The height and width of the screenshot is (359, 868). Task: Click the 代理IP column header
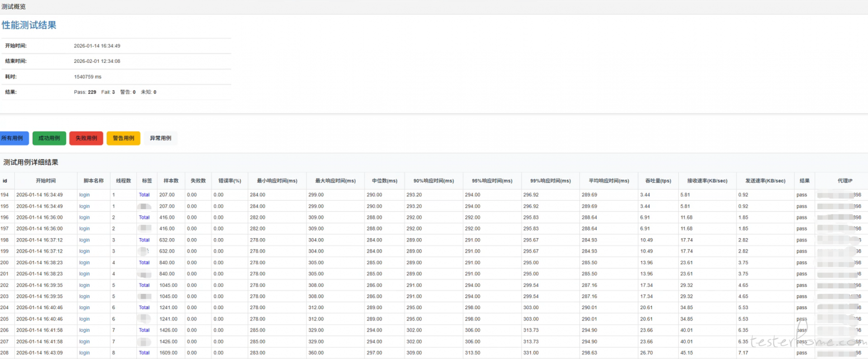coord(844,181)
